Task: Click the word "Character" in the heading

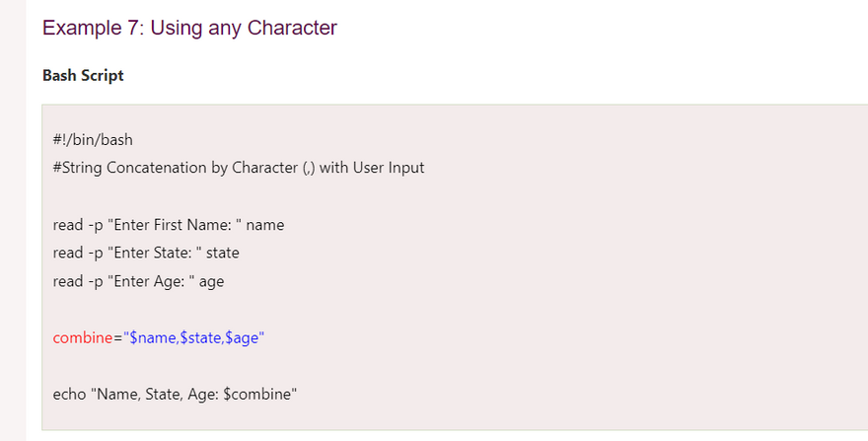Action: tap(292, 28)
